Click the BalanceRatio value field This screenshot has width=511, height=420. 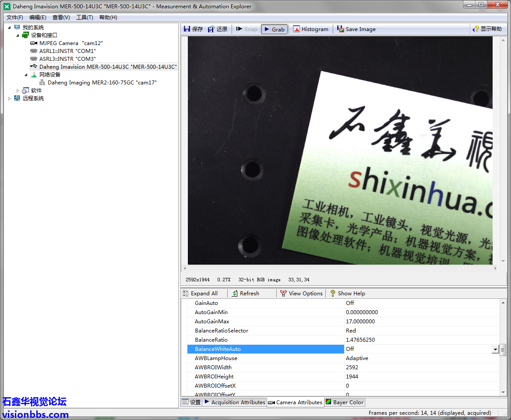click(420, 340)
